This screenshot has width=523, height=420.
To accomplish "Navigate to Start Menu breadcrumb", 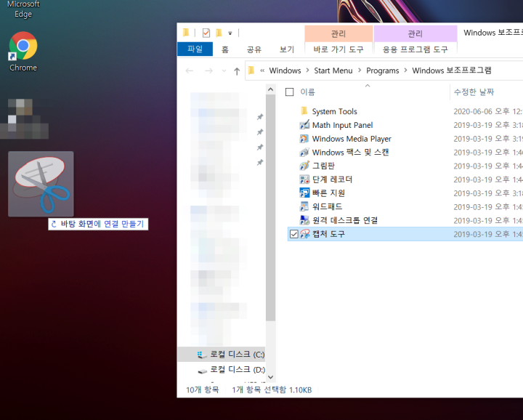I will pyautogui.click(x=333, y=70).
